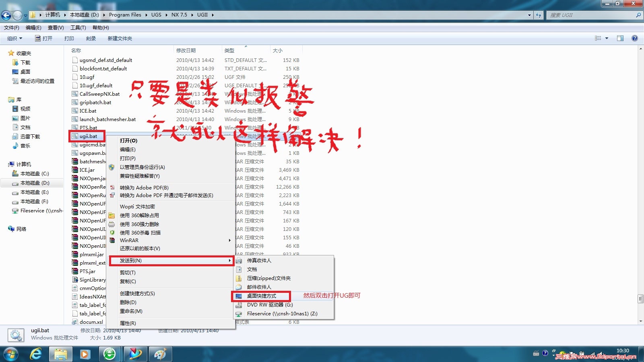Select 迅雷下载 library in navigation pane
Screen dimensions: 644x362
click(x=30, y=137)
